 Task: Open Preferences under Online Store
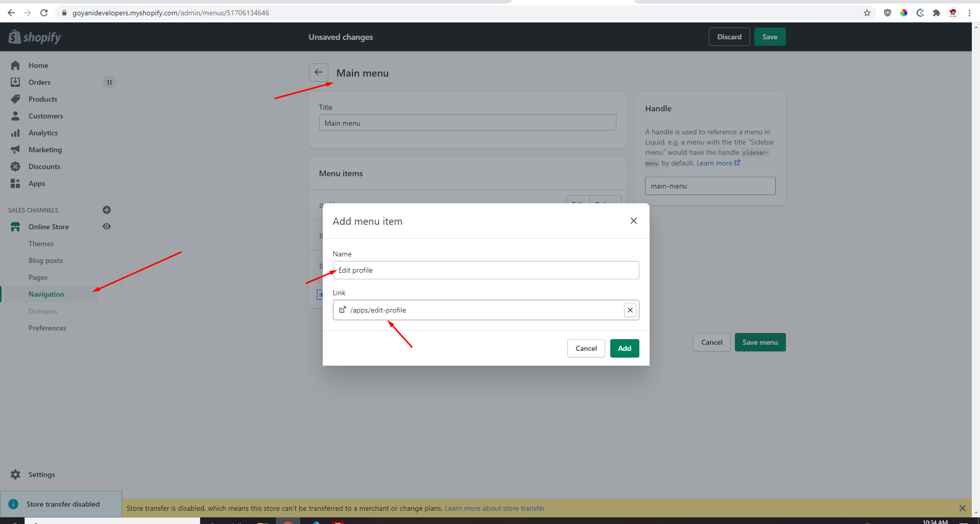click(x=47, y=328)
